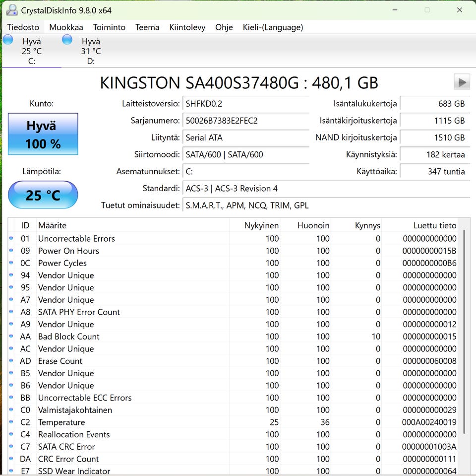
Task: Click the status dot beside Power On Hours
Action: (11, 251)
